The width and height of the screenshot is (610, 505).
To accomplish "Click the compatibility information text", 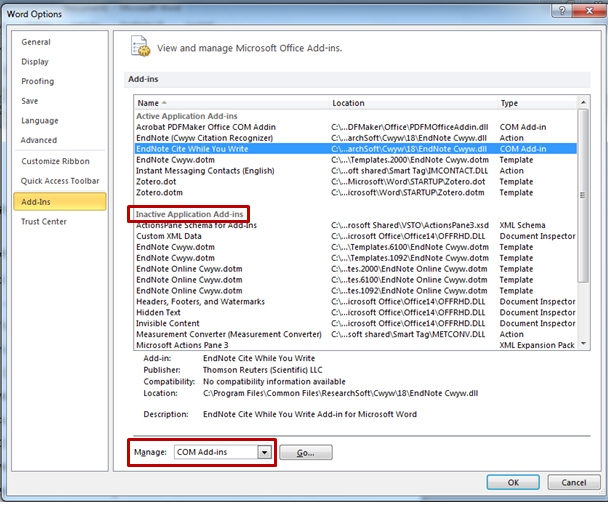I will click(x=274, y=382).
